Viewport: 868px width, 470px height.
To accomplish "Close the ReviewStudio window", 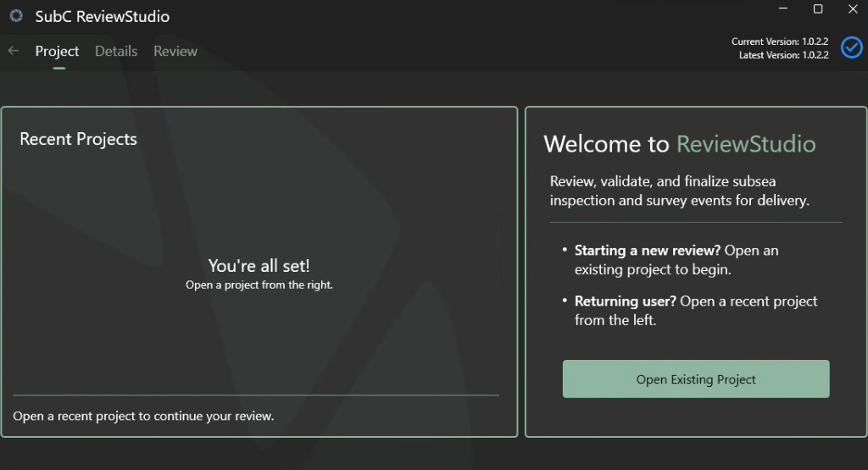I will click(853, 8).
